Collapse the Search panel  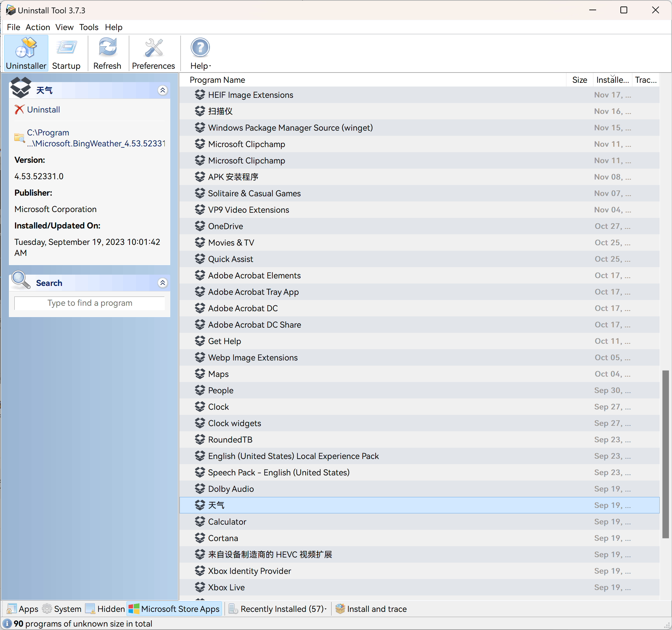(x=163, y=283)
